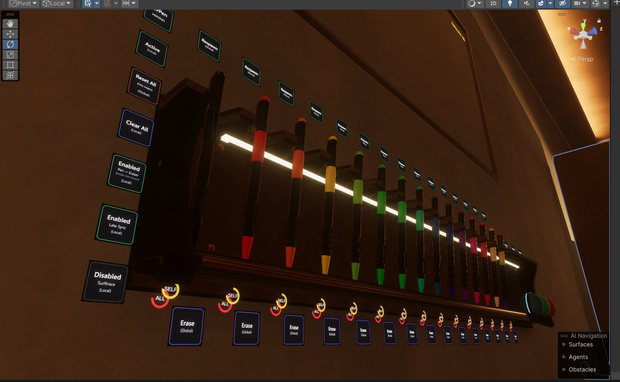Open the Pivot handle position dropdown
This screenshot has width=620, height=382.
pos(23,4)
